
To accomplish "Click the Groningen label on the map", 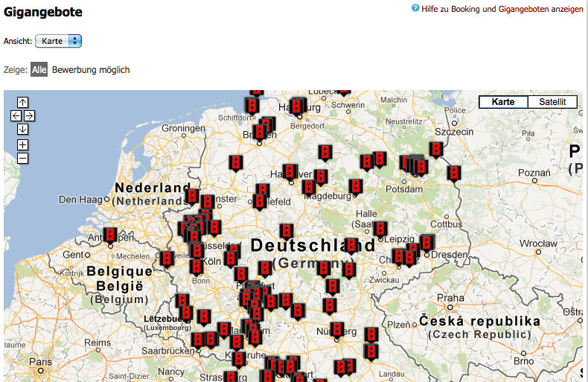I will point(183,128).
